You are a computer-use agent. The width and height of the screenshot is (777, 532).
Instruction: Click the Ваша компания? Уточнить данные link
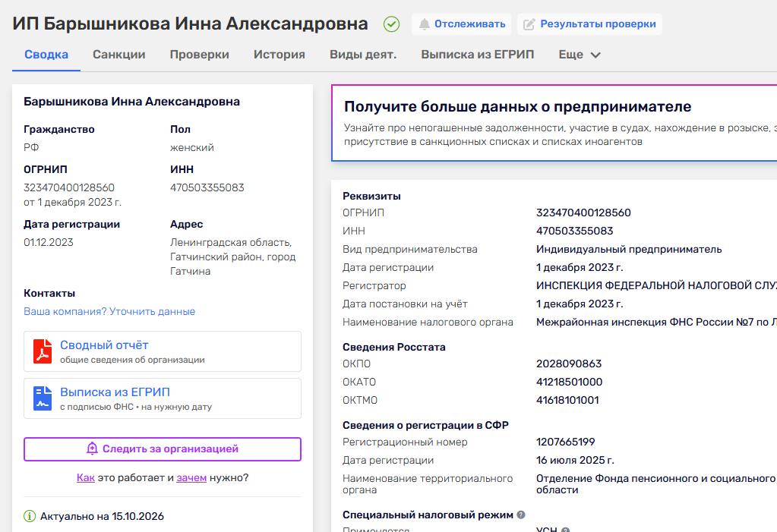(109, 312)
